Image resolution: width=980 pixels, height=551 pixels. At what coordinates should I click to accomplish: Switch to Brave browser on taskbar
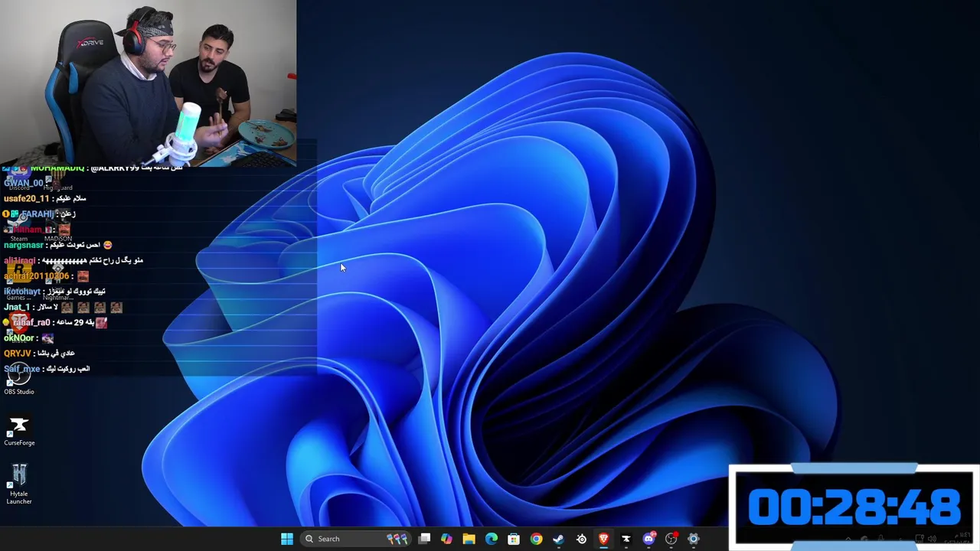[603, 539]
